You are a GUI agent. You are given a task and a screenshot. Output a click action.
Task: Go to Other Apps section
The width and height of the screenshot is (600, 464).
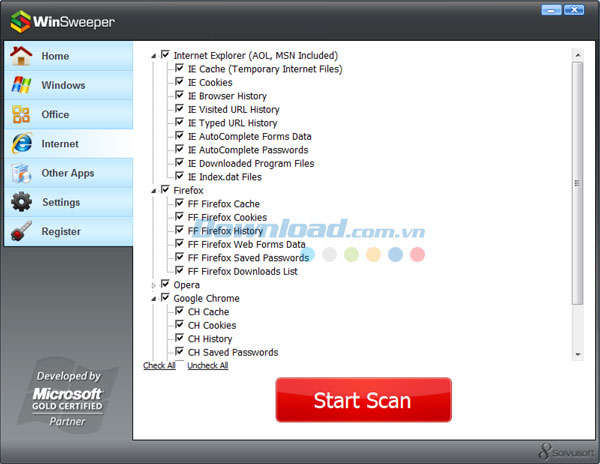tap(68, 173)
